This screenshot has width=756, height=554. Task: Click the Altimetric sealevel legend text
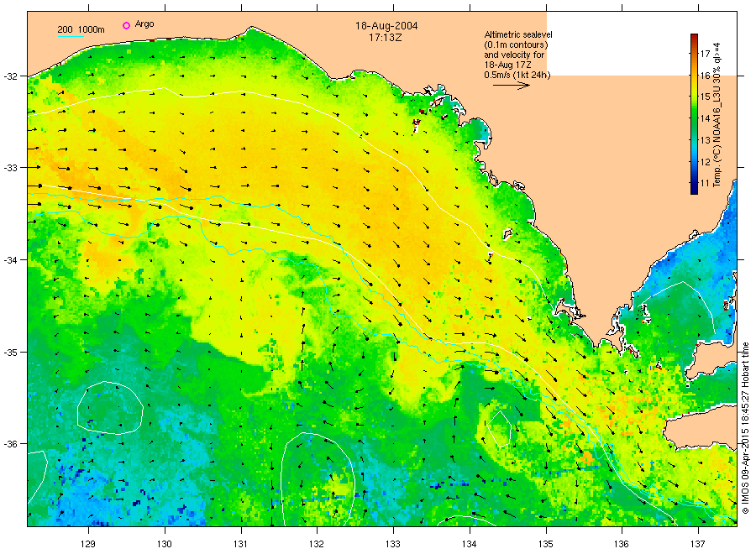pyautogui.click(x=518, y=55)
